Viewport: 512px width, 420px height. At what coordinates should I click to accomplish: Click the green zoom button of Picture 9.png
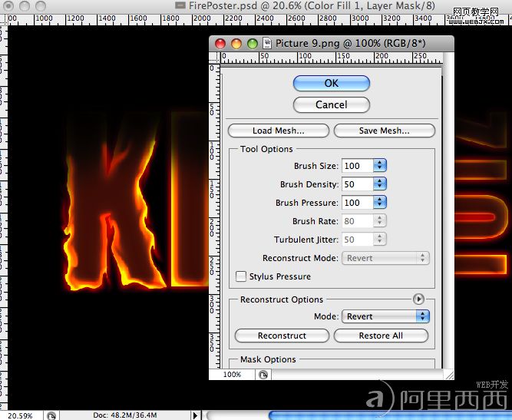(x=253, y=44)
